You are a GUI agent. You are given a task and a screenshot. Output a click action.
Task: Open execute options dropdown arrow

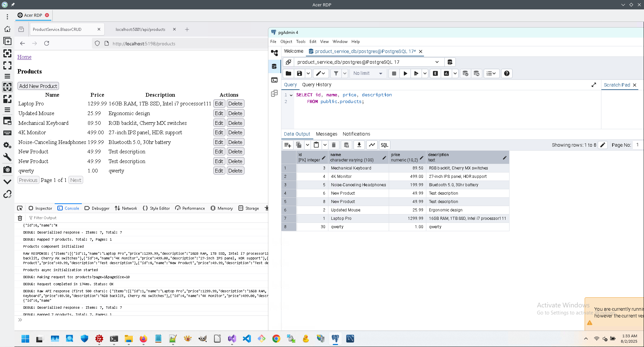425,73
